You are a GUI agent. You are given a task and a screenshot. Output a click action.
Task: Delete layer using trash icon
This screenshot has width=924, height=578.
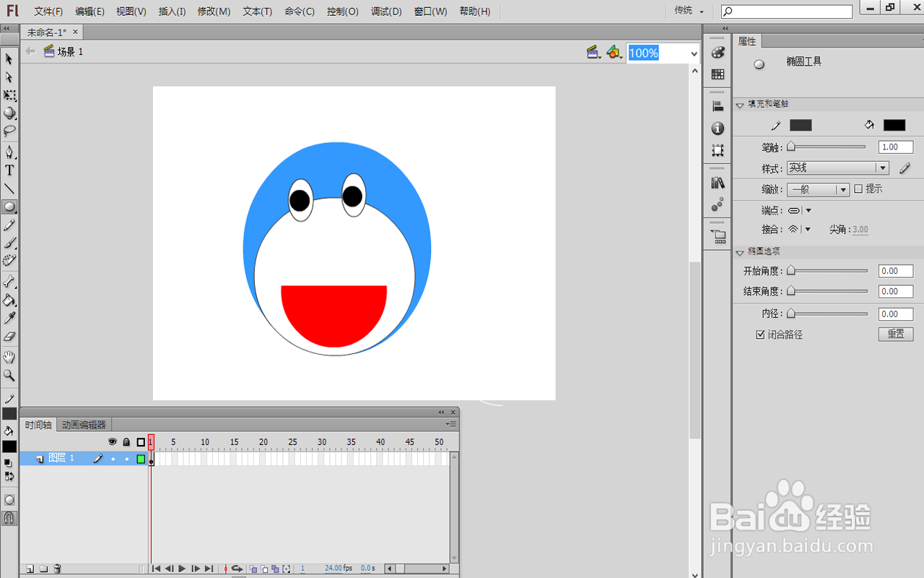58,569
